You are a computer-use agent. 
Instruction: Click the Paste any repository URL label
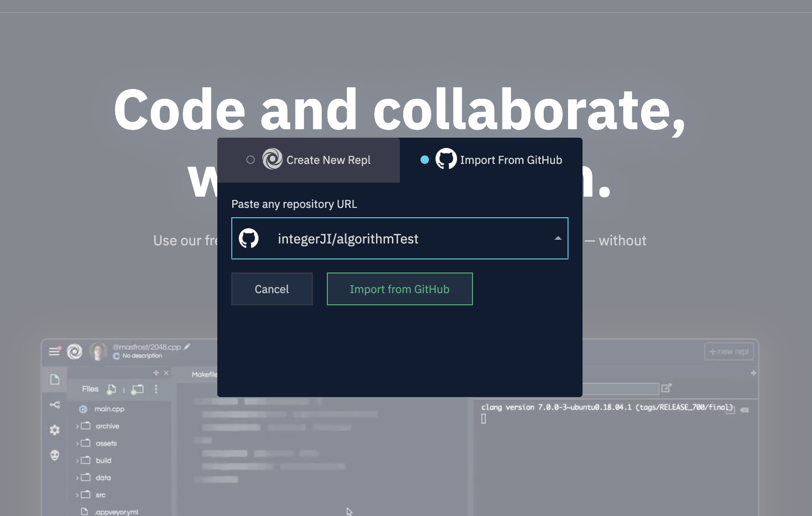point(294,204)
